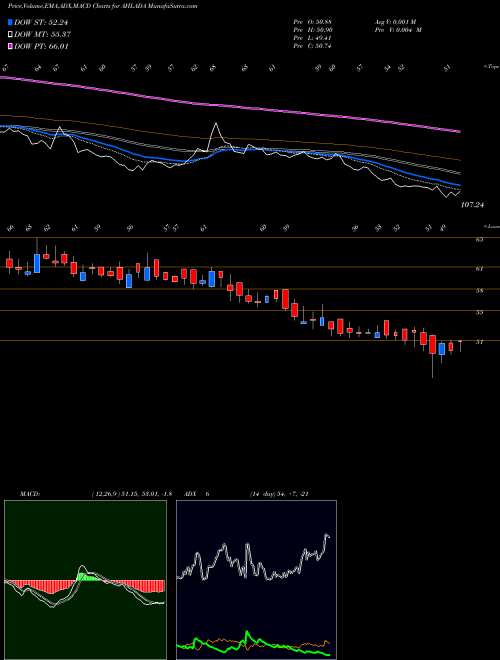Image resolution: width=500 pixels, height=660 pixels.
Task: Click the pink DOW PT legend swatch
Action: [10, 46]
